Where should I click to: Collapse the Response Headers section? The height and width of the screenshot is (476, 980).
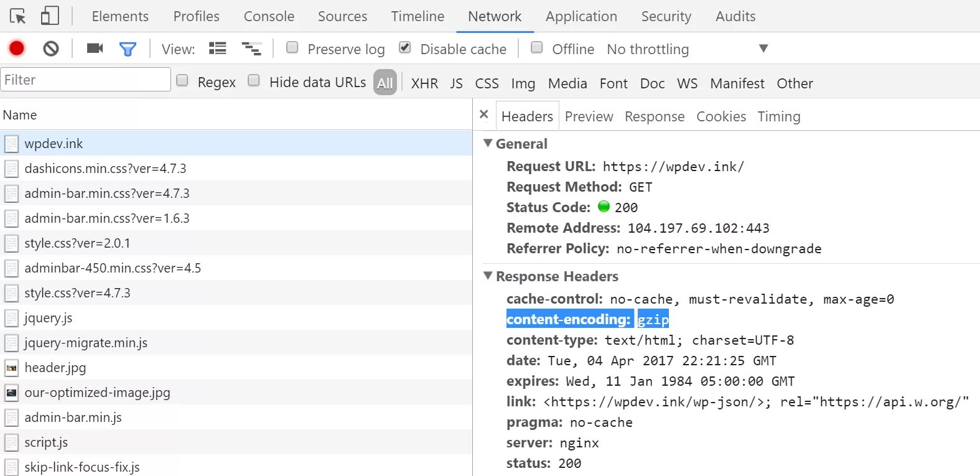pos(488,276)
